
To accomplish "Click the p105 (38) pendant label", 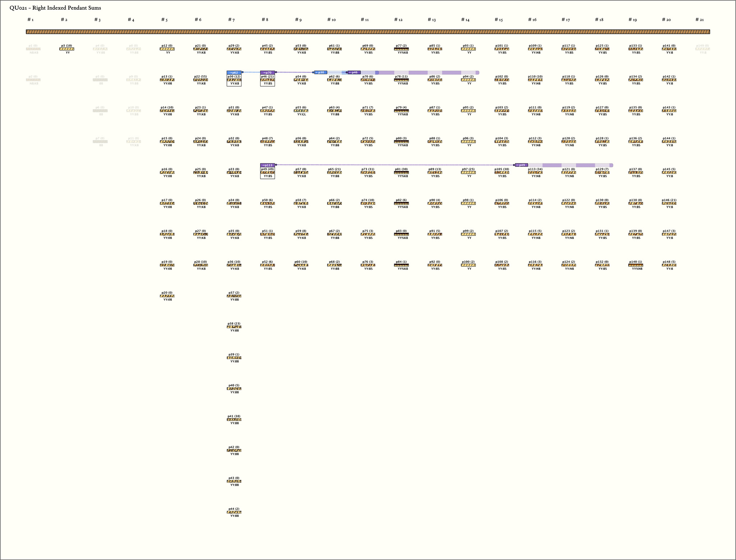I will [x=501, y=169].
